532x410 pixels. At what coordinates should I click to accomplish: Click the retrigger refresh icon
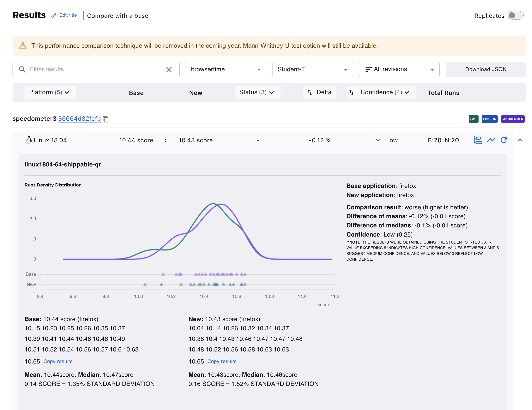(504, 140)
